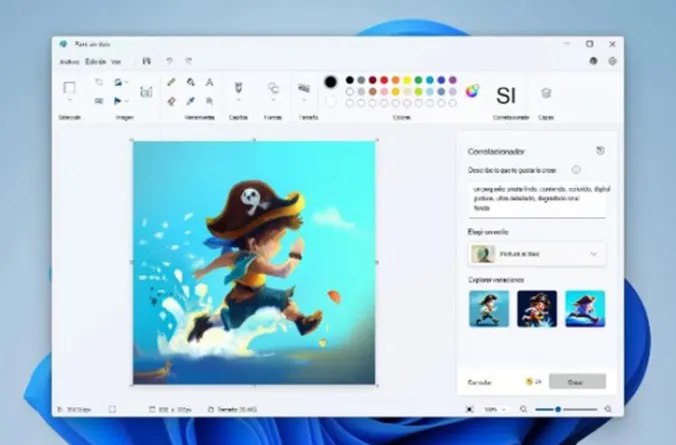
Task: Choose the dark-background pirate variation thumbnail
Action: coord(537,309)
